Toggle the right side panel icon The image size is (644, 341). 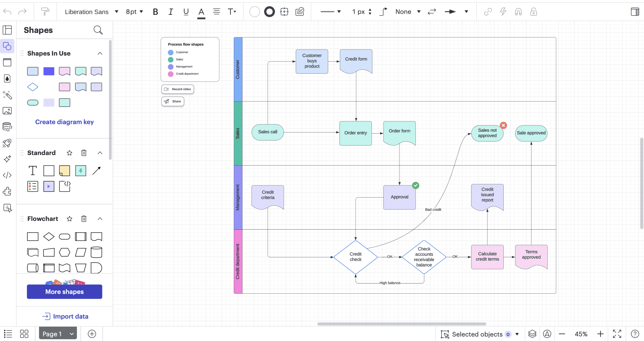635,12
